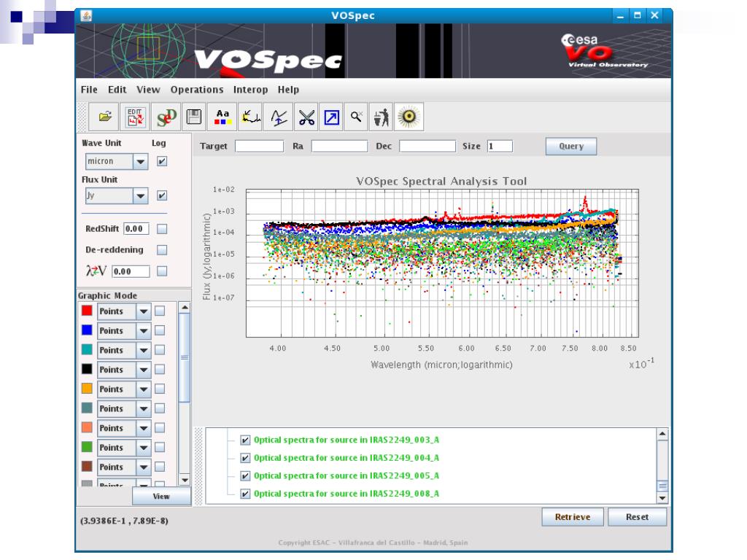This screenshot has height=560, width=747.
Task: Click the Java icon in the title bar
Action: pos(86,16)
